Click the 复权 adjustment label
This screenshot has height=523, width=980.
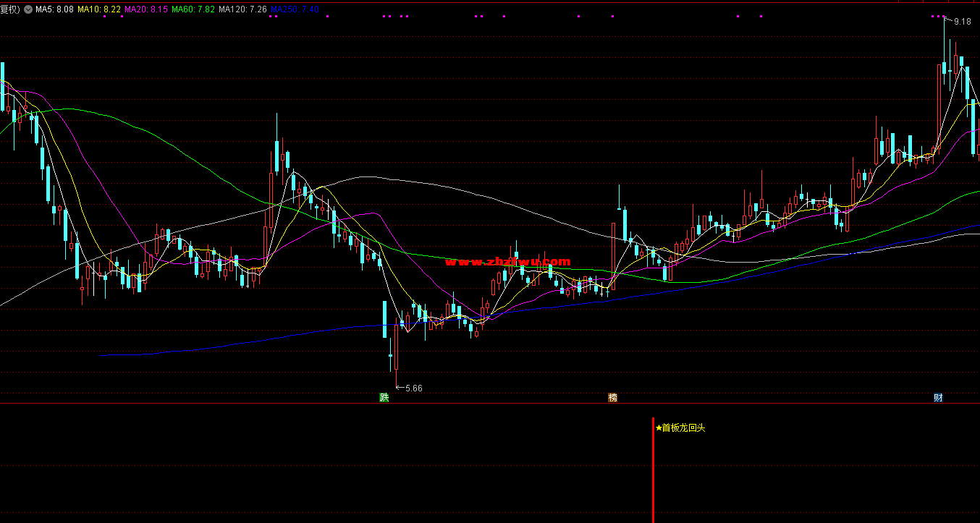tap(11, 9)
